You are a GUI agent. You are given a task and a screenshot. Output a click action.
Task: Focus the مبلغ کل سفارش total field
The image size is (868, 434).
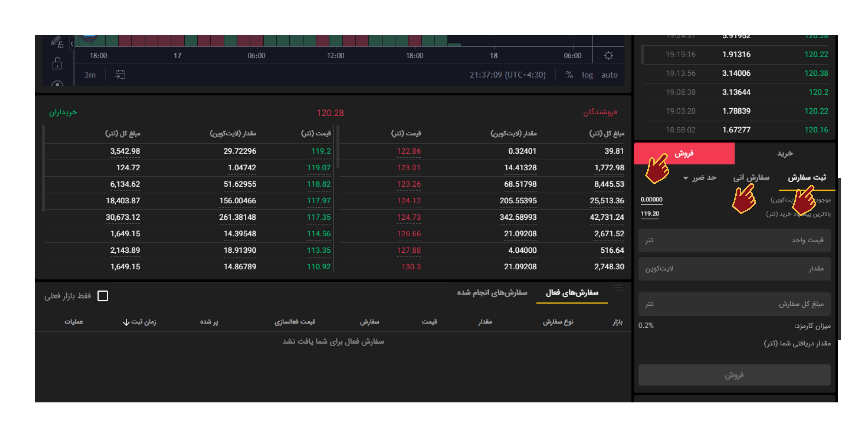coord(734,304)
